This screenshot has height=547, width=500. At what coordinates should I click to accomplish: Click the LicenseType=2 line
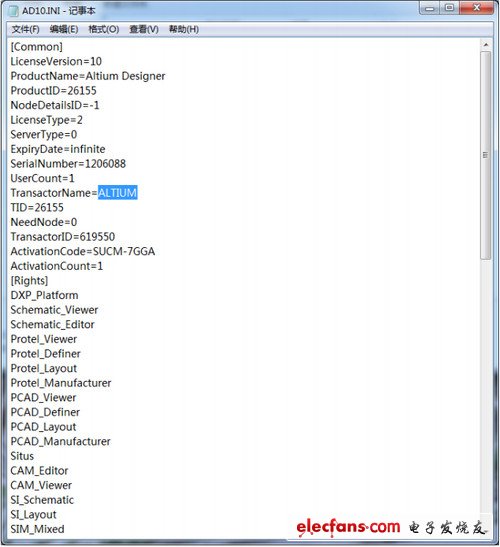tap(47, 120)
